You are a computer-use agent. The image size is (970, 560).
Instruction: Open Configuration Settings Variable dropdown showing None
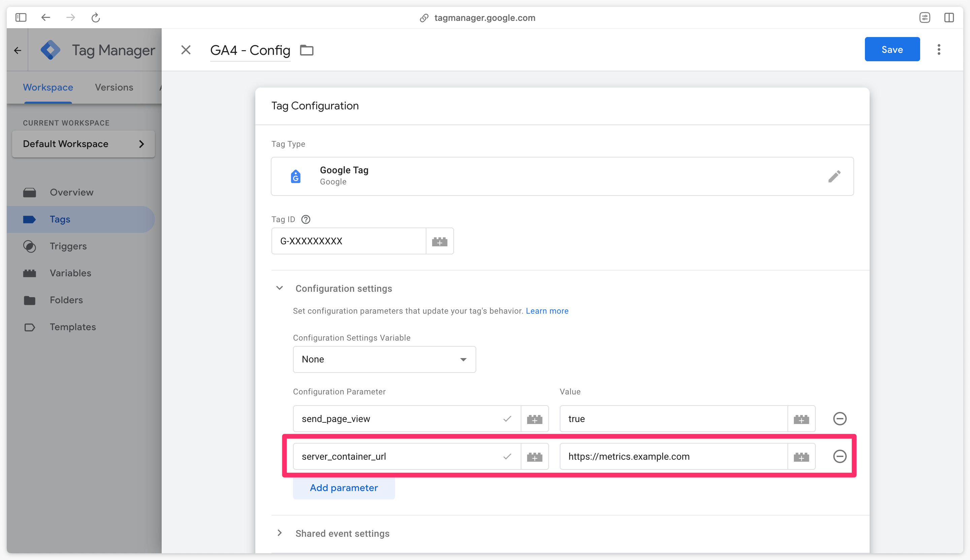(384, 359)
